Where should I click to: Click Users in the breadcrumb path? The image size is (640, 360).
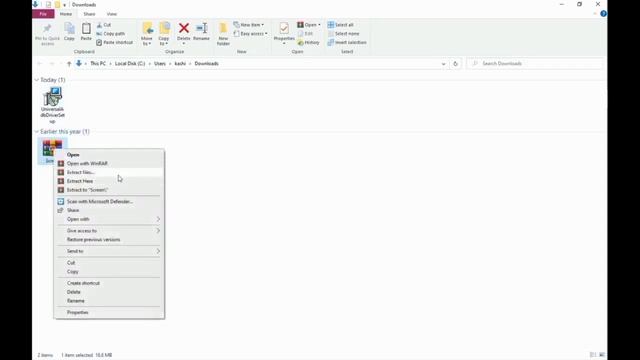click(160, 64)
